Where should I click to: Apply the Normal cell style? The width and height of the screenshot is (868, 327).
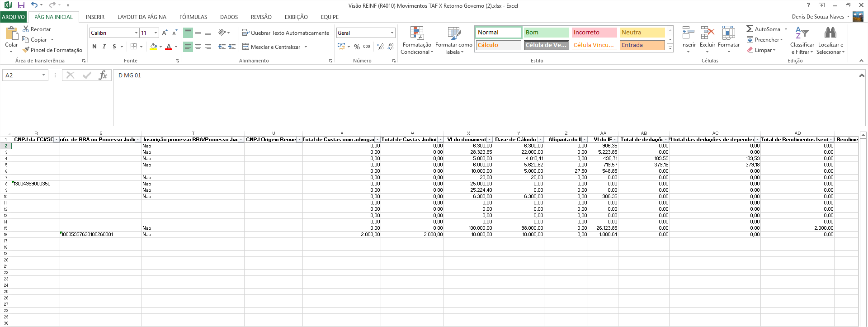(x=498, y=33)
